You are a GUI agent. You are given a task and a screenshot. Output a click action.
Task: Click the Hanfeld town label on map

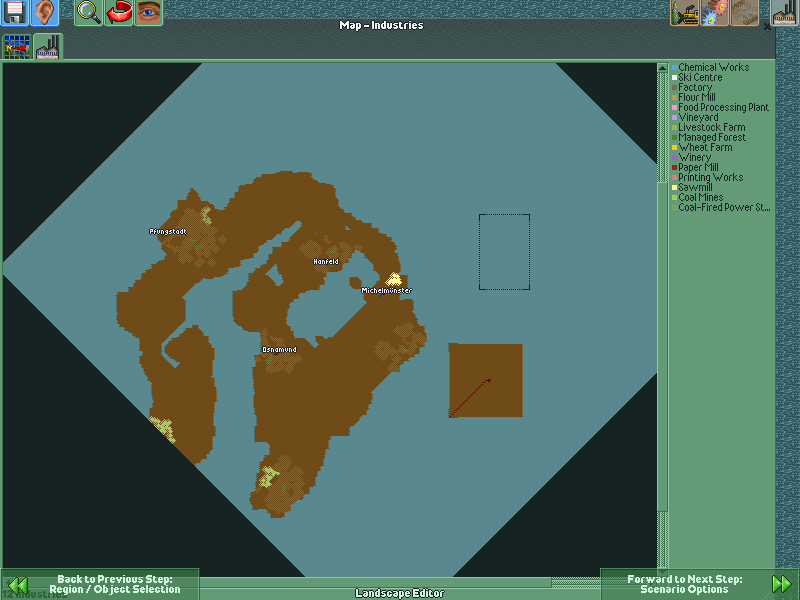point(326,262)
